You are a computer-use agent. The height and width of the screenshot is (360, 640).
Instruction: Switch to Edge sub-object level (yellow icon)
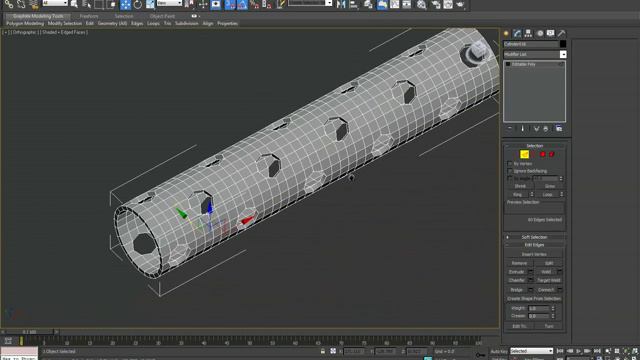(524, 154)
